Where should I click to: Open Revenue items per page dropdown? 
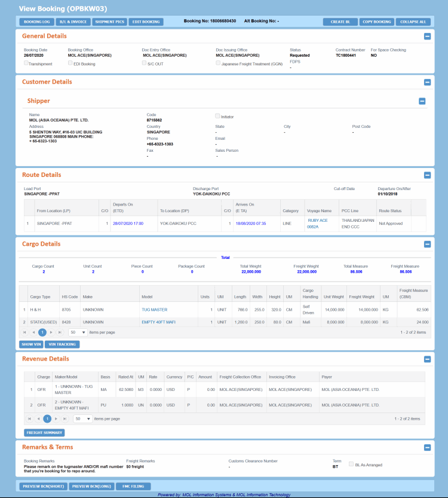(x=83, y=418)
